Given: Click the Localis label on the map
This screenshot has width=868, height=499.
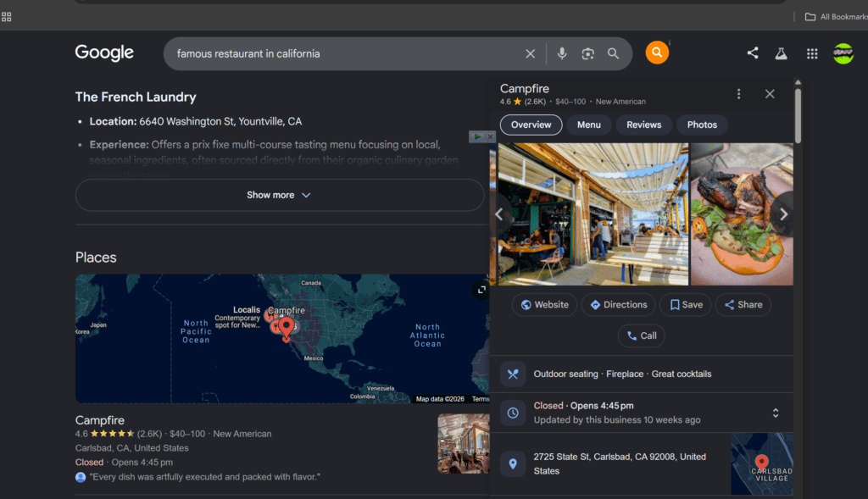Looking at the screenshot, I should pyautogui.click(x=247, y=310).
